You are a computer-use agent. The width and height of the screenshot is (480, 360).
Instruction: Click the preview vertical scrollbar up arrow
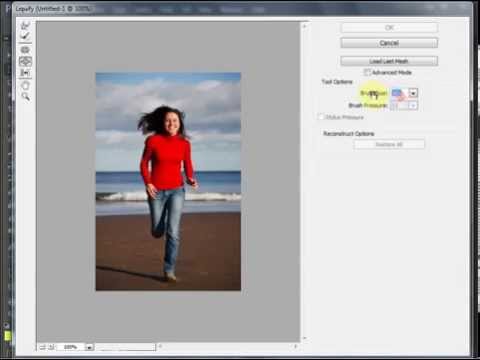point(304,26)
